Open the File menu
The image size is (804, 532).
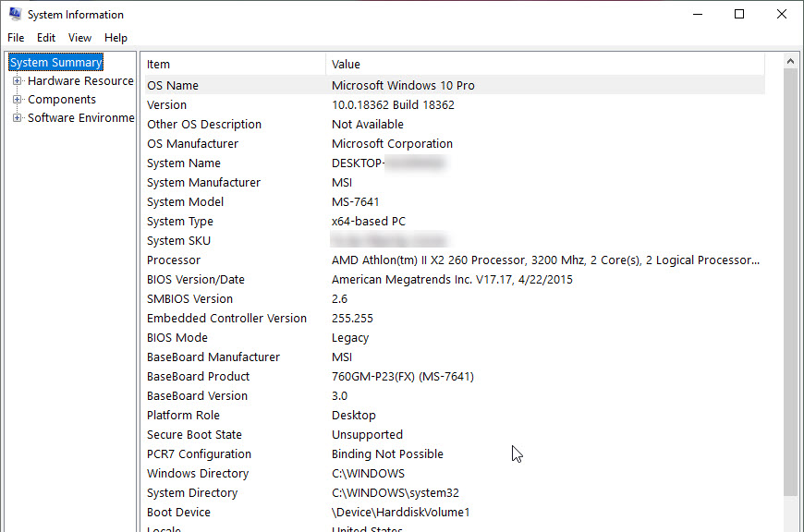pos(16,38)
